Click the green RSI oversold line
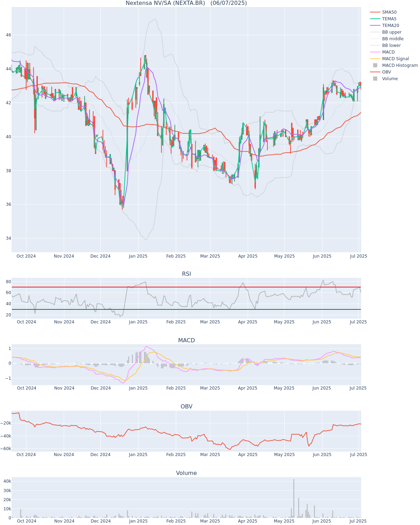 point(186,309)
